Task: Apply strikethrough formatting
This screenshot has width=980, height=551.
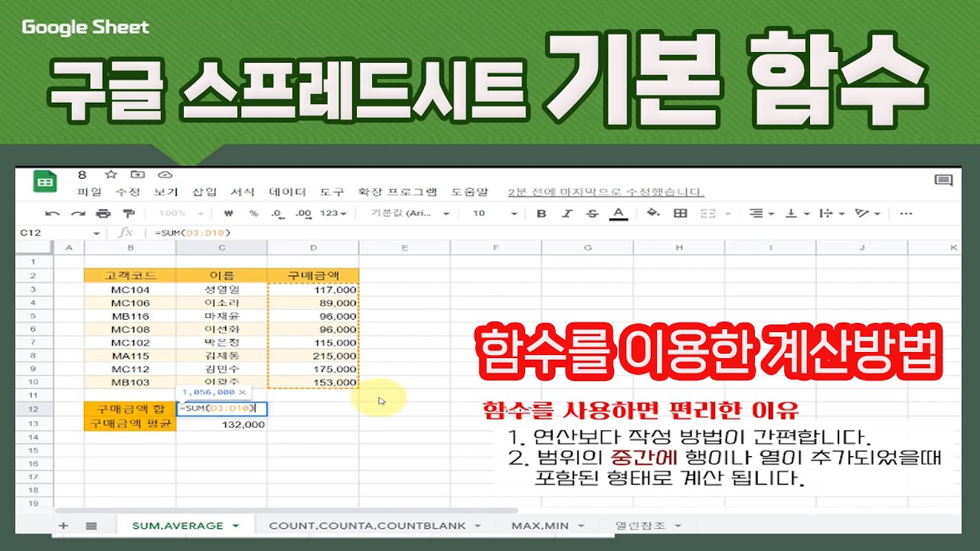Action: 592,214
